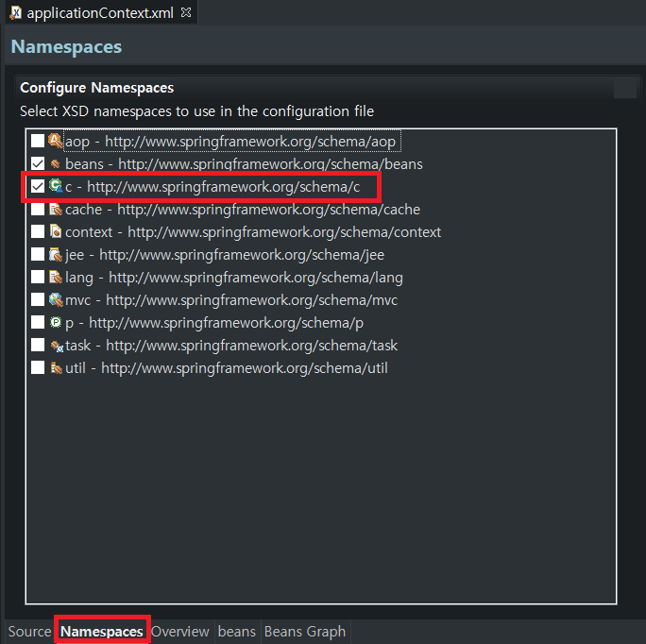This screenshot has height=644, width=646.
Task: Click the task namespace icon
Action: [x=56, y=346]
